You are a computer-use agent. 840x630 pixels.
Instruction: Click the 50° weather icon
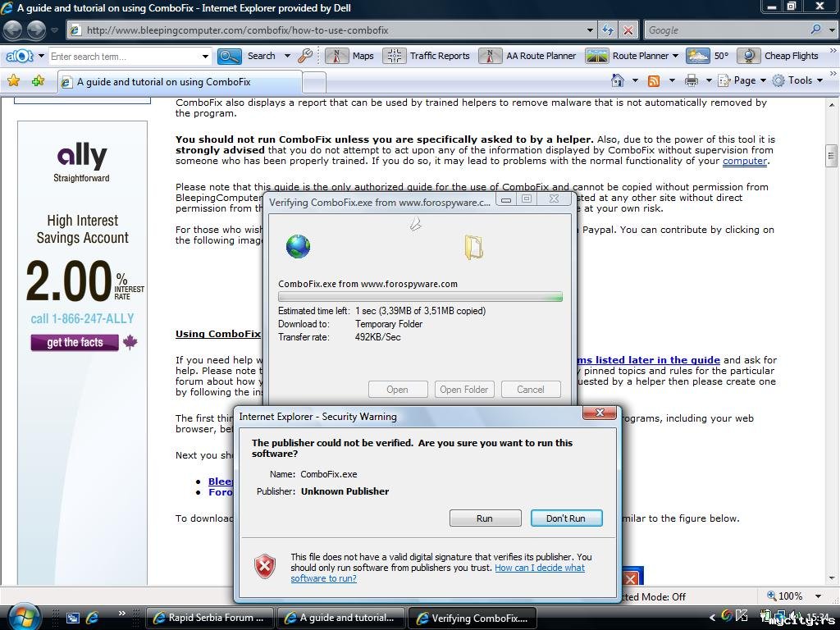[x=697, y=56]
